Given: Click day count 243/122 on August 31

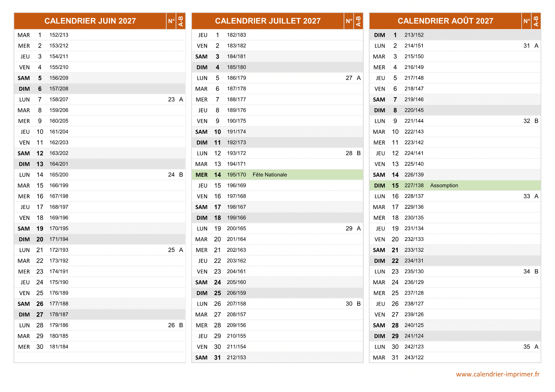Looking at the screenshot, I should (x=414, y=357).
